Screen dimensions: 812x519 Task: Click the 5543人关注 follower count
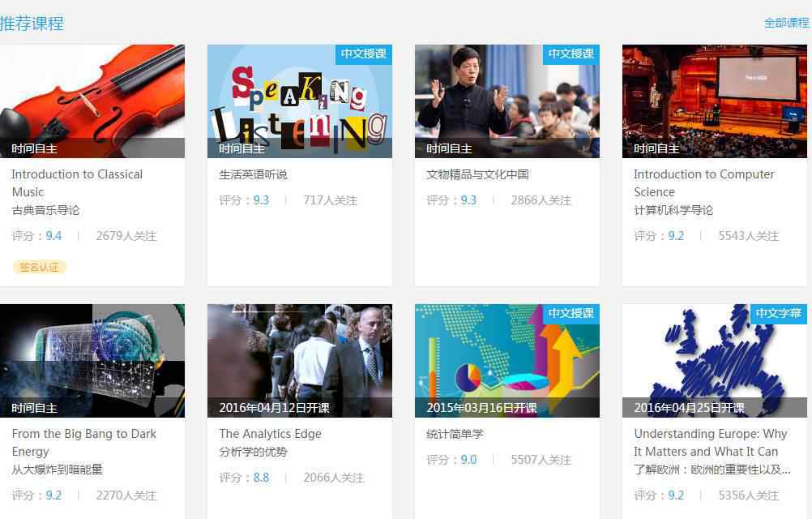(748, 236)
